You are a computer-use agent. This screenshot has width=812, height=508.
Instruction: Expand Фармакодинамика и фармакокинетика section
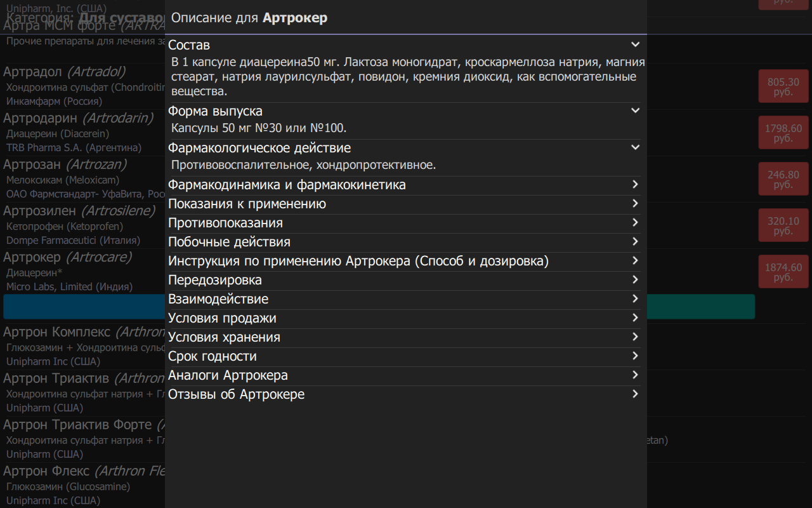[405, 185]
